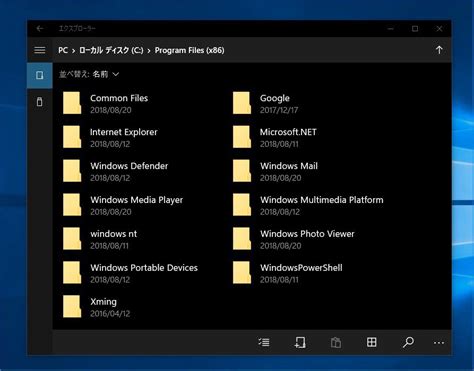Select the Xming folder icon
This screenshot has width=474, height=371.
pyautogui.click(x=72, y=306)
